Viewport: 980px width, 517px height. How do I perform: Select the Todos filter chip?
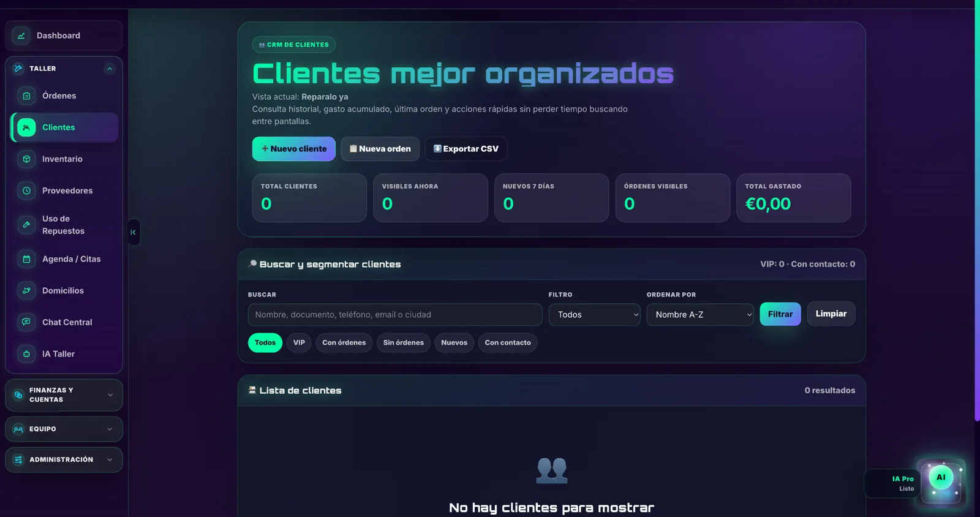(265, 343)
